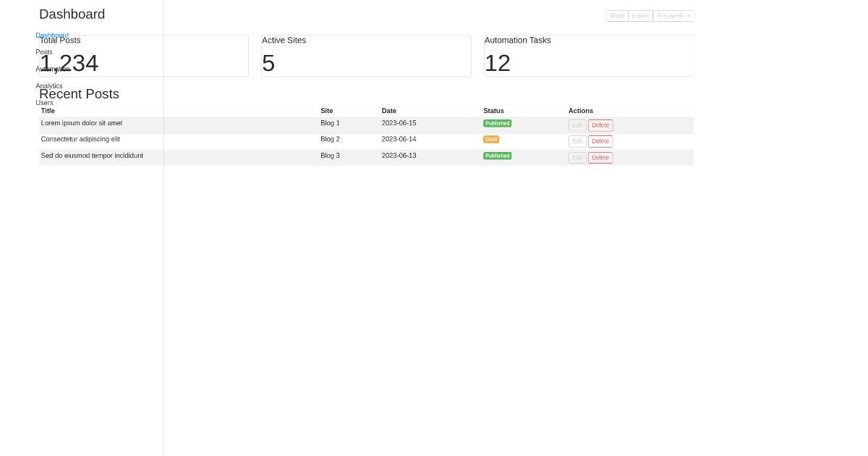The image size is (868, 456).
Task: Navigate to the Posts section
Action: [44, 51]
